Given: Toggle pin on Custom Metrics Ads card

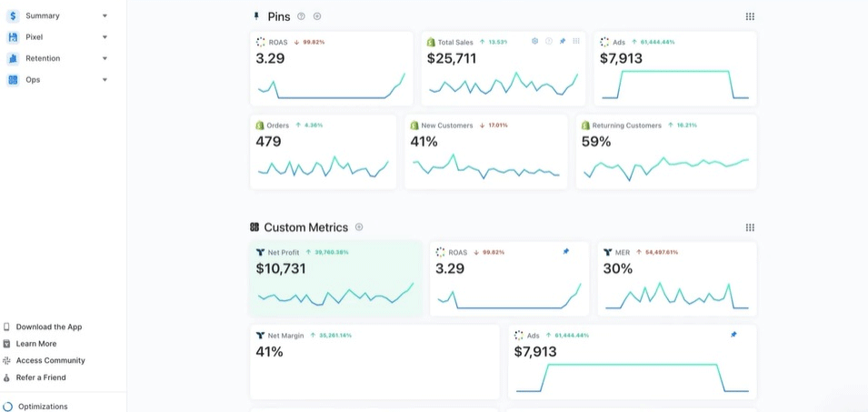Looking at the screenshot, I should coord(733,335).
